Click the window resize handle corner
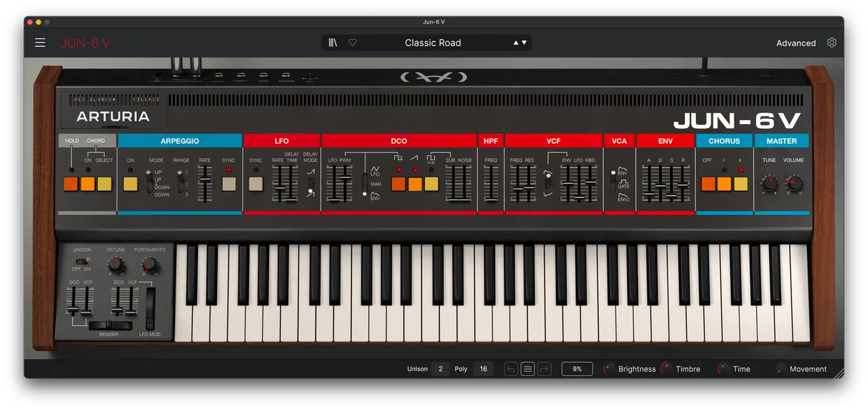This screenshot has height=410, width=868. (839, 373)
